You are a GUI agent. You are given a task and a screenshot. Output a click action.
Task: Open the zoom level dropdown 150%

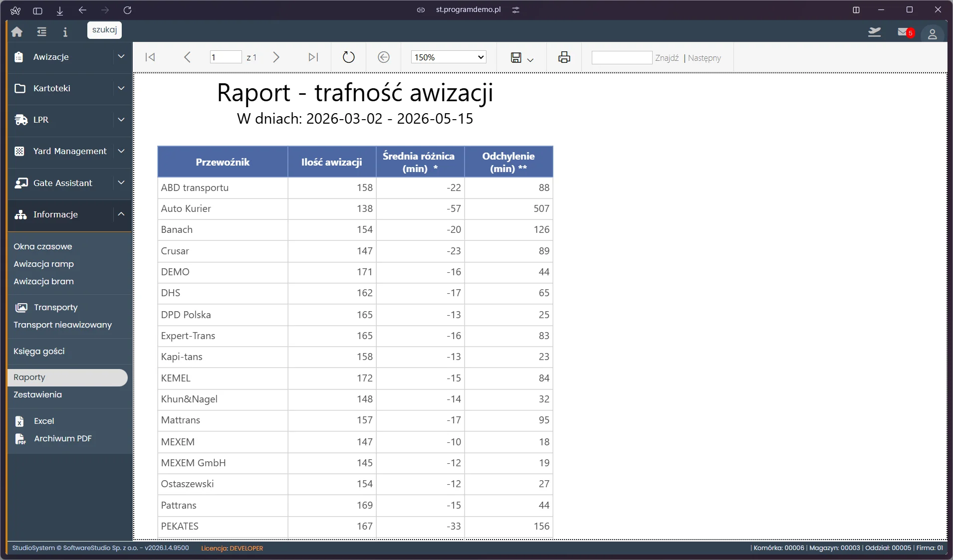[x=449, y=57]
